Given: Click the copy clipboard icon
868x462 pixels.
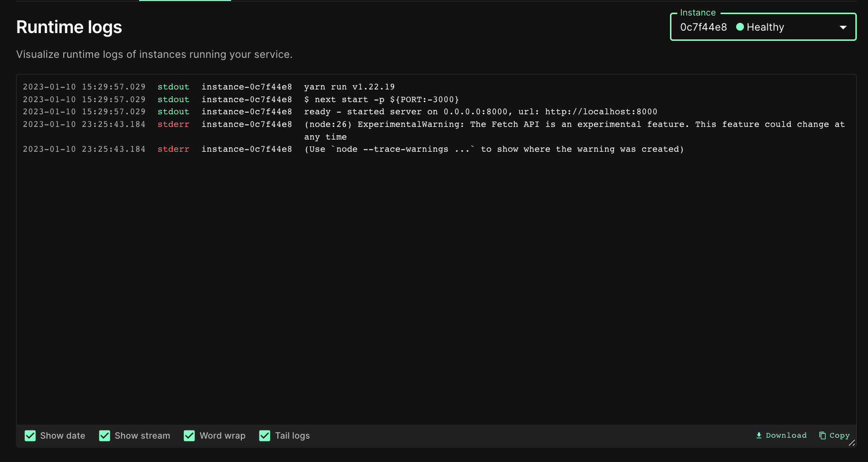Looking at the screenshot, I should tap(822, 435).
